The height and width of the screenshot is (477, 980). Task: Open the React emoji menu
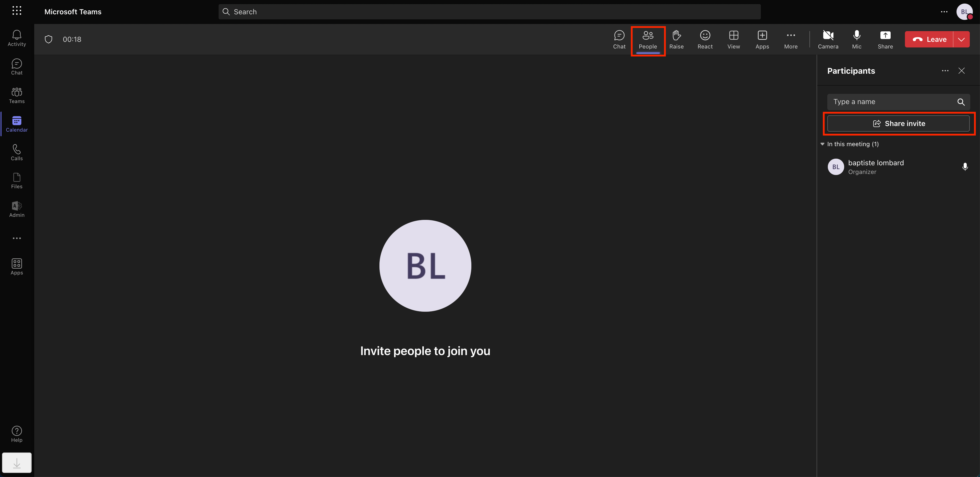click(705, 40)
